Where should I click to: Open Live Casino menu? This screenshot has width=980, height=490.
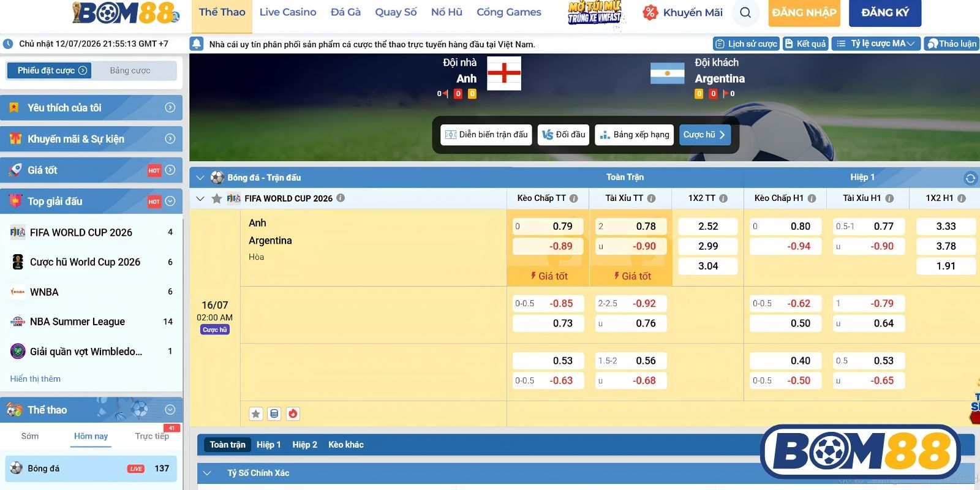pos(288,12)
